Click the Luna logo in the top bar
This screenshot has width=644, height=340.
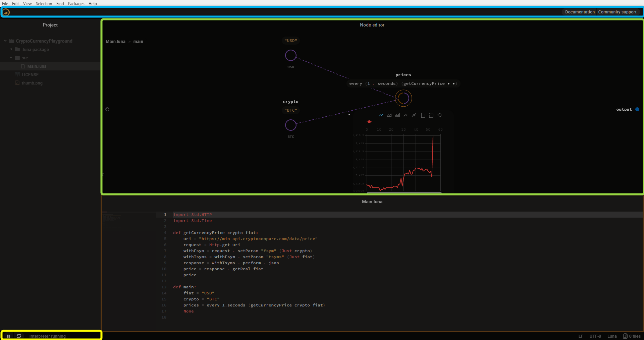coord(5,12)
